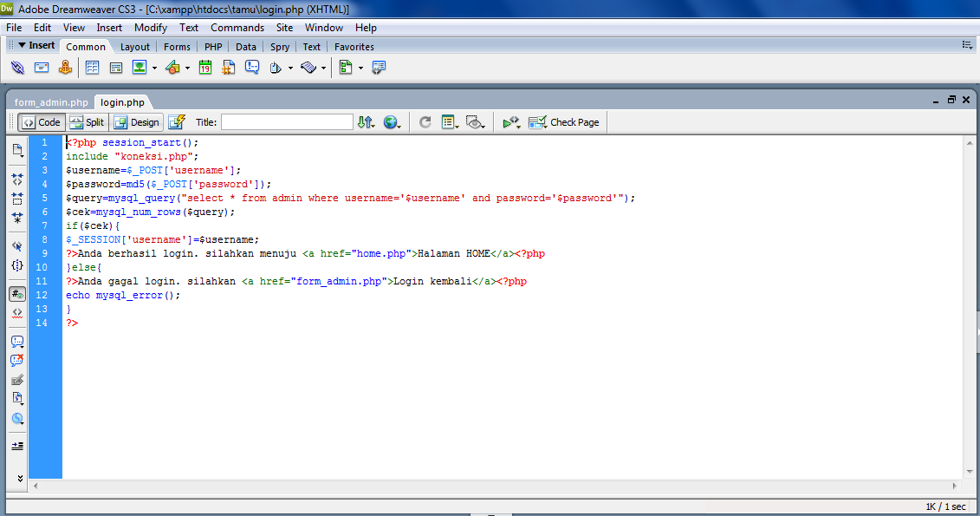Screen dimensions: 980x516
Task: Switch to Split view
Action: [x=87, y=121]
